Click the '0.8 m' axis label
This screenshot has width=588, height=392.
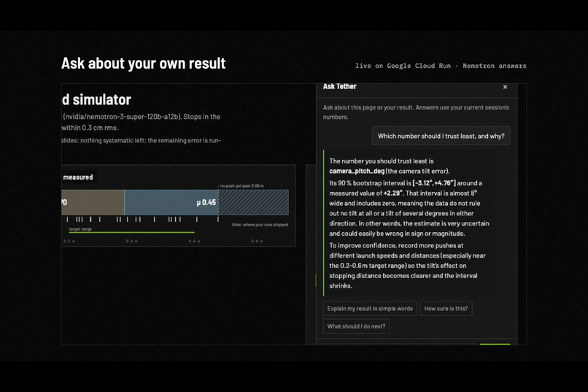257,241
